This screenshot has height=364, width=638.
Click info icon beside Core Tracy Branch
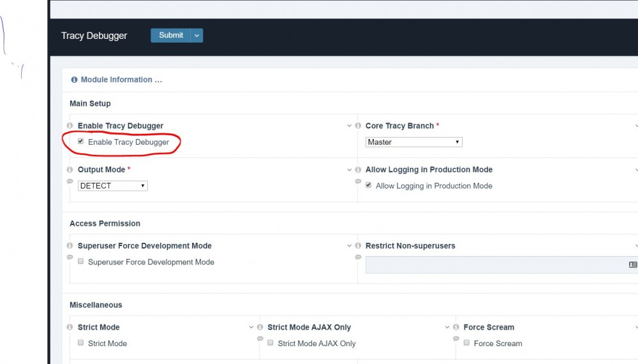coord(358,126)
